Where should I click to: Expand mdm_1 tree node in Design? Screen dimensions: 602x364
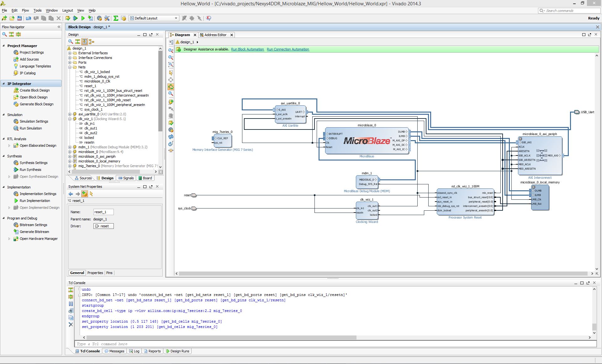(x=70, y=147)
